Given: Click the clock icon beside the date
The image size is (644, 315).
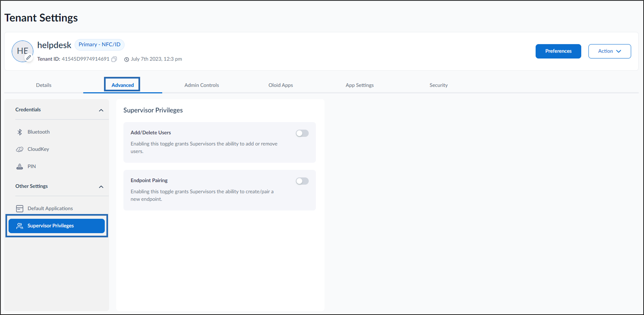Looking at the screenshot, I should [x=127, y=59].
